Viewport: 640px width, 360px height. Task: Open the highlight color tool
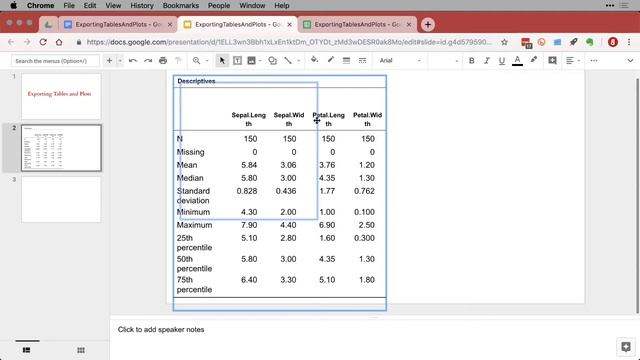[x=533, y=60]
